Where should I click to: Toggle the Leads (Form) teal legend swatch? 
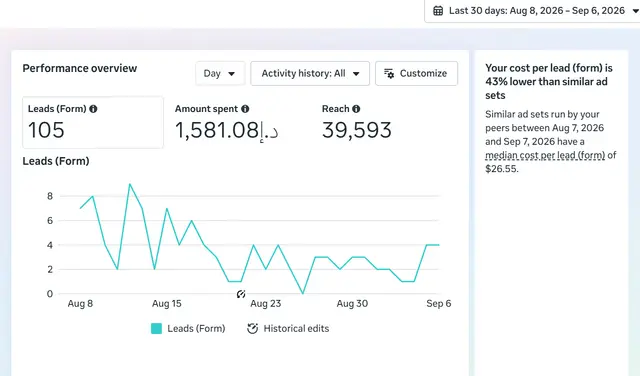point(156,329)
